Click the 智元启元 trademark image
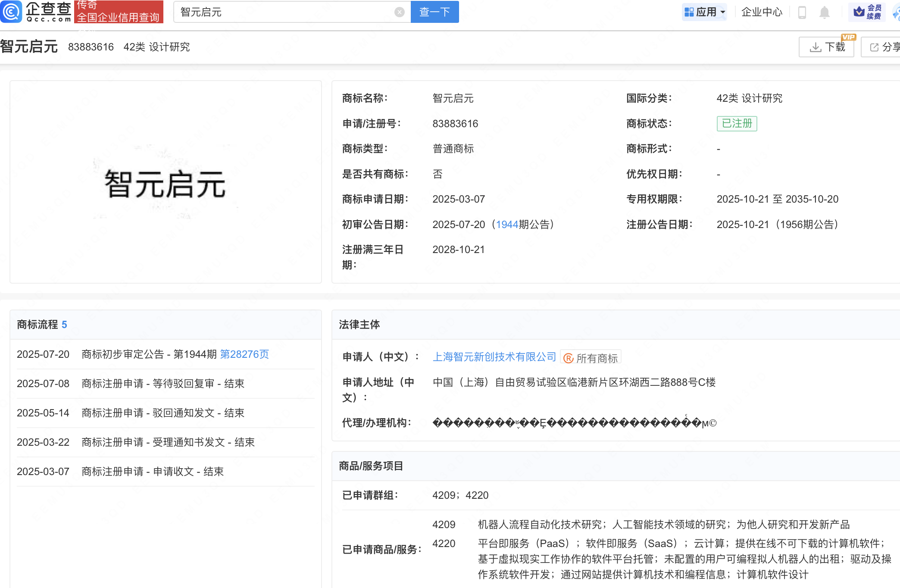The height and width of the screenshot is (588, 900). (x=166, y=183)
